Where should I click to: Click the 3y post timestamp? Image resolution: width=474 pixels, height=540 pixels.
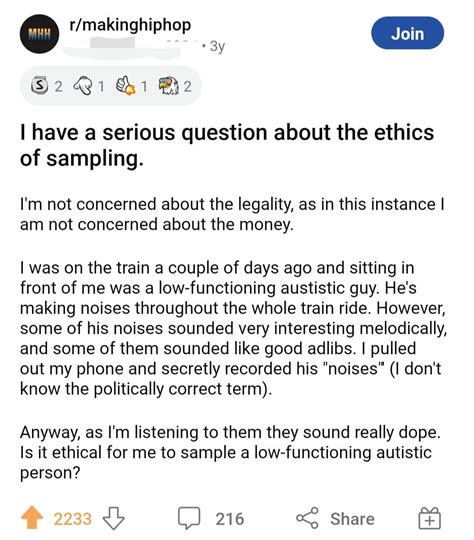217,46
